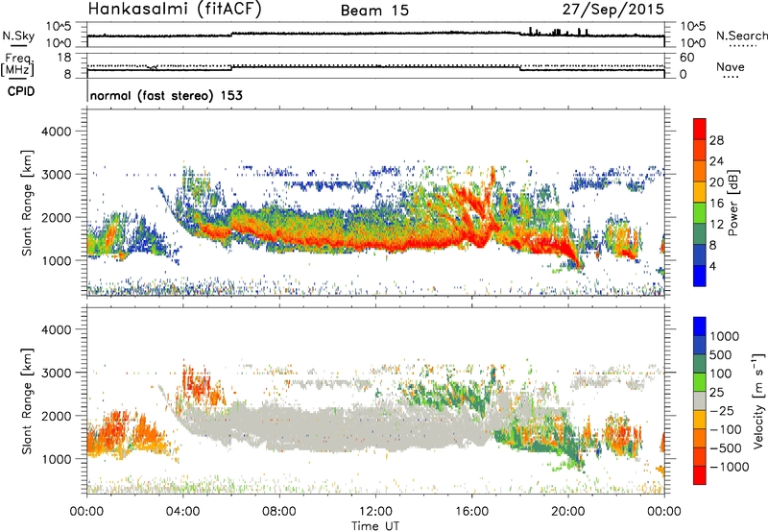Click the "Power [dB]" color bar title
768x532 pixels.
[733, 203]
